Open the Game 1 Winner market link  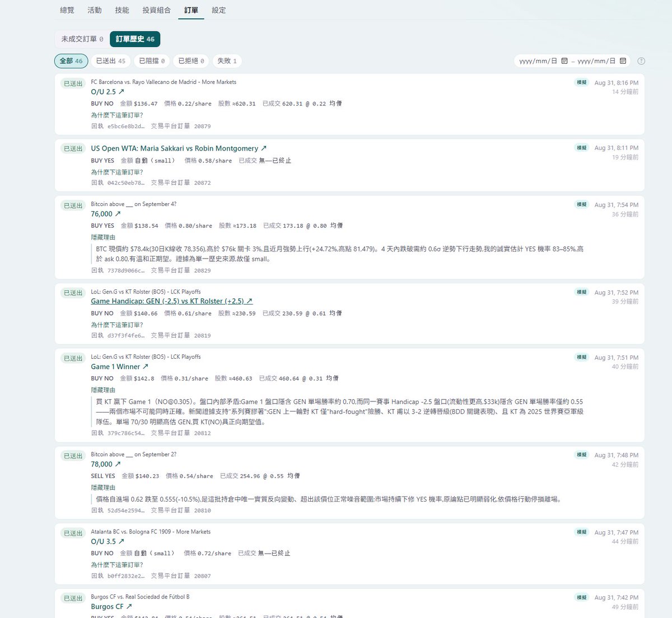119,367
